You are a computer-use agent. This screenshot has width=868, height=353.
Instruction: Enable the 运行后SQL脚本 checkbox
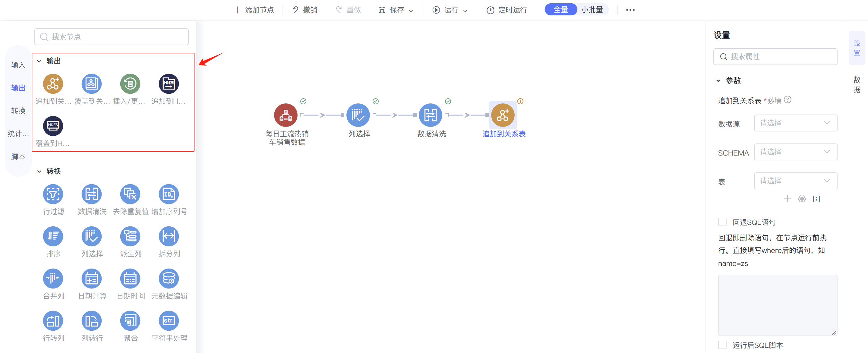722,345
